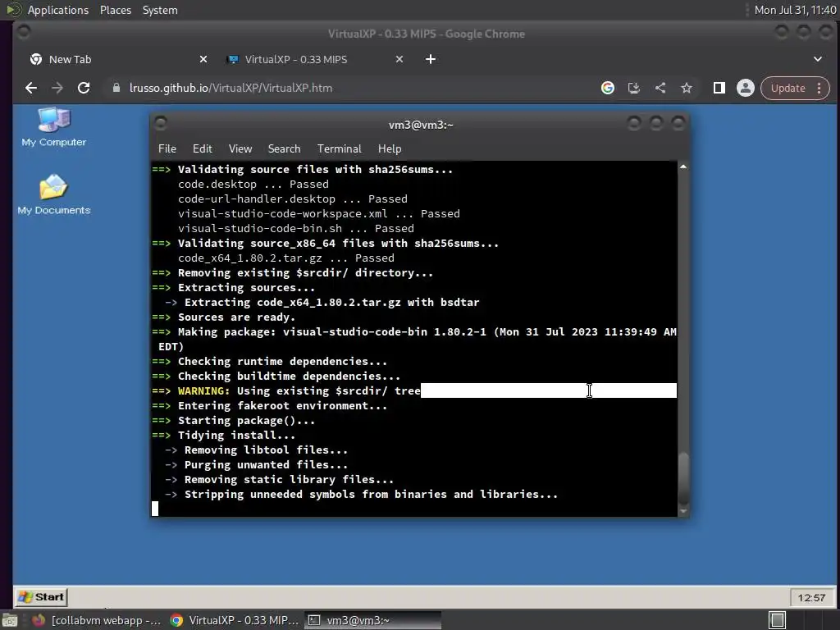Click the XP Start button
840x630 pixels.
(41, 597)
